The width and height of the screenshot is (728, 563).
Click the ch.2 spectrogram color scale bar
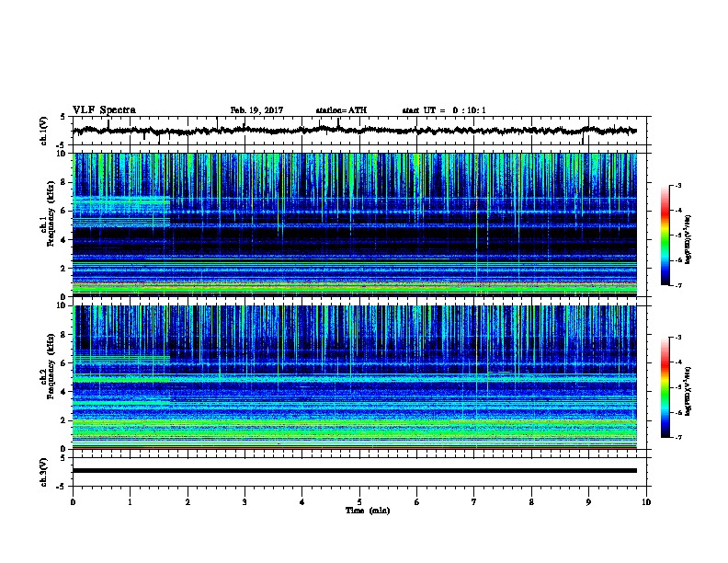[x=665, y=387]
